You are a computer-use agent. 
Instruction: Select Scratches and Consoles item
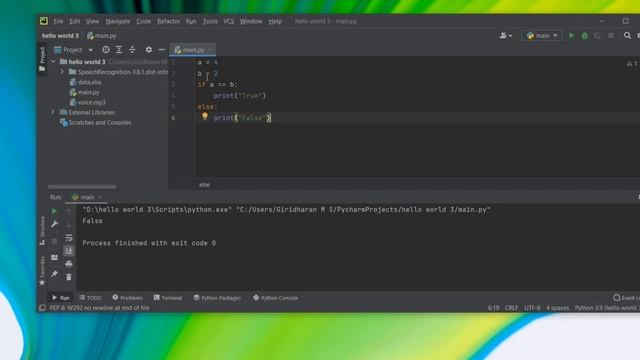pyautogui.click(x=96, y=122)
